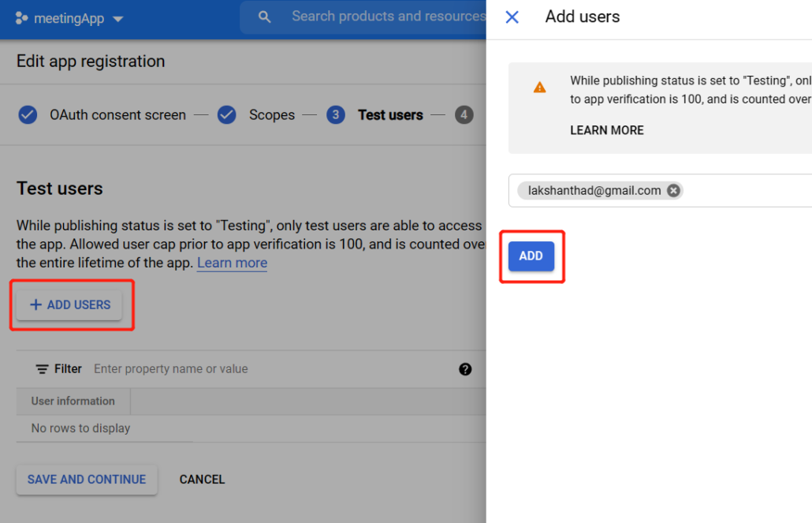Viewport: 812px width, 523px height.
Task: Click the ADD USERS button
Action: pyautogui.click(x=69, y=304)
